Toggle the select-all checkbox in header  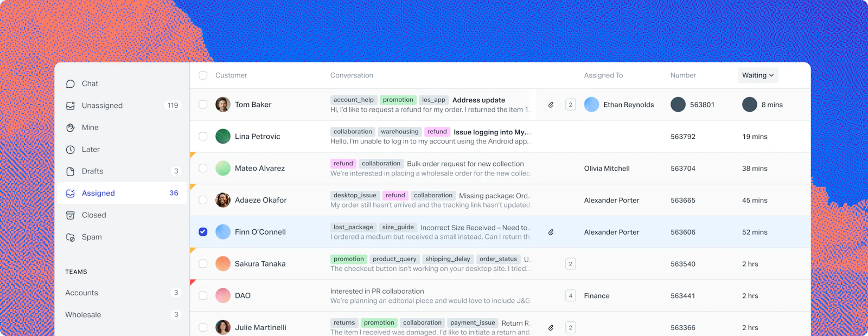(x=203, y=75)
